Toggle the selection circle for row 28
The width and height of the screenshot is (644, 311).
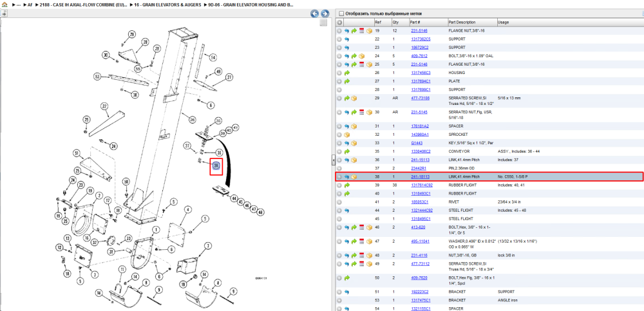(x=339, y=89)
